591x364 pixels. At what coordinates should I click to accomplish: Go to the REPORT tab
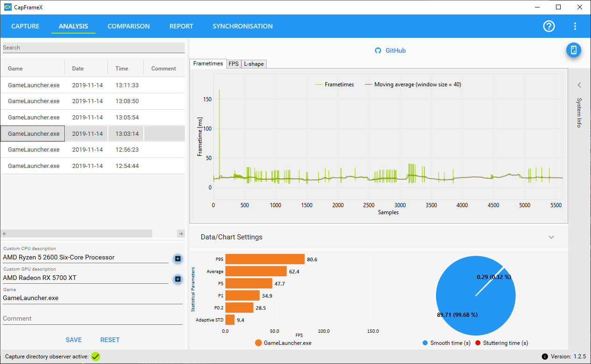click(x=181, y=26)
